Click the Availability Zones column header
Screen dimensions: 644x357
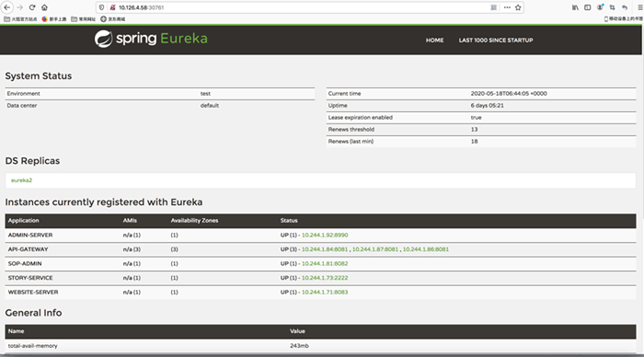tap(194, 221)
